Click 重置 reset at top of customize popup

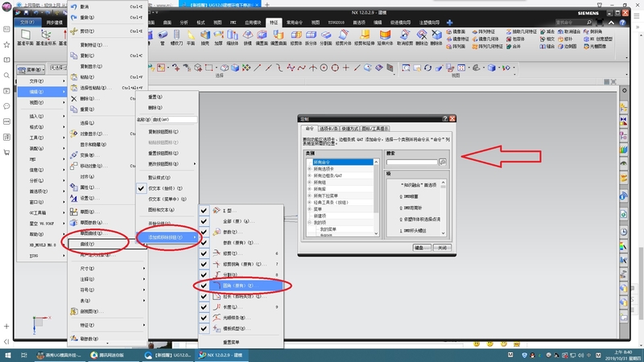tap(167, 97)
